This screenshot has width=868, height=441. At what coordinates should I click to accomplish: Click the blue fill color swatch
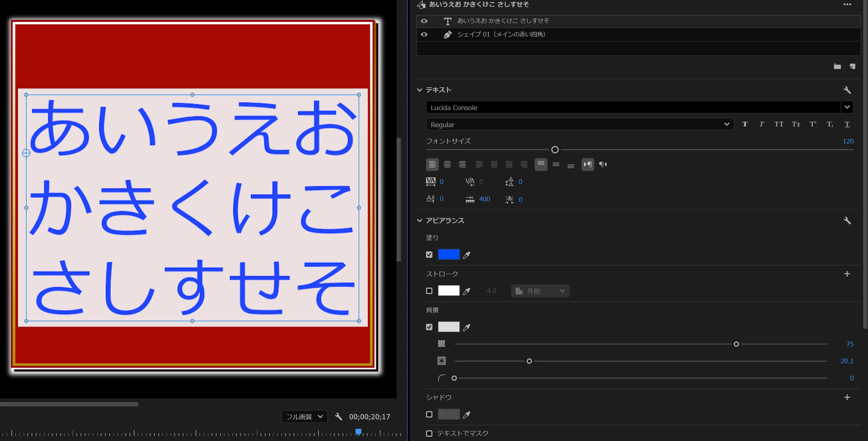coord(449,255)
